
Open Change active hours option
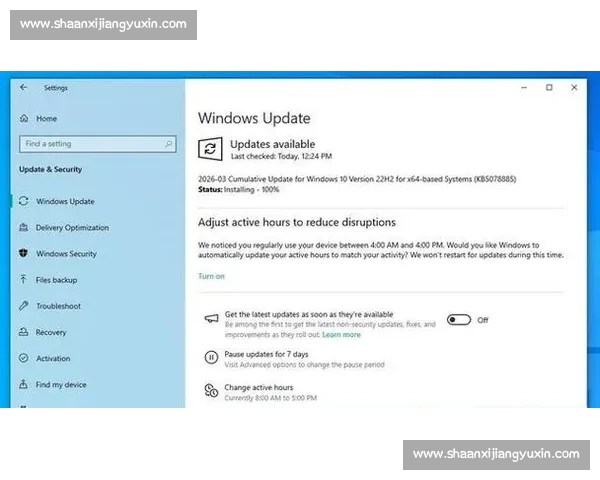click(x=259, y=387)
